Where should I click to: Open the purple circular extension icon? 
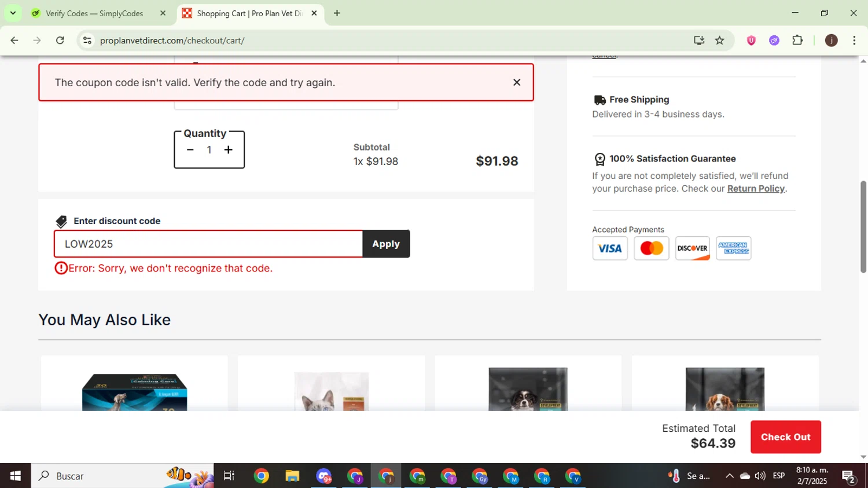point(774,41)
